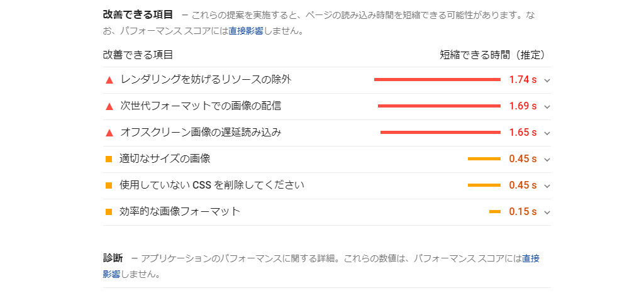Expand chevron for 適切なサイズの画像 row
The height and width of the screenshot is (293, 644).
point(547,160)
